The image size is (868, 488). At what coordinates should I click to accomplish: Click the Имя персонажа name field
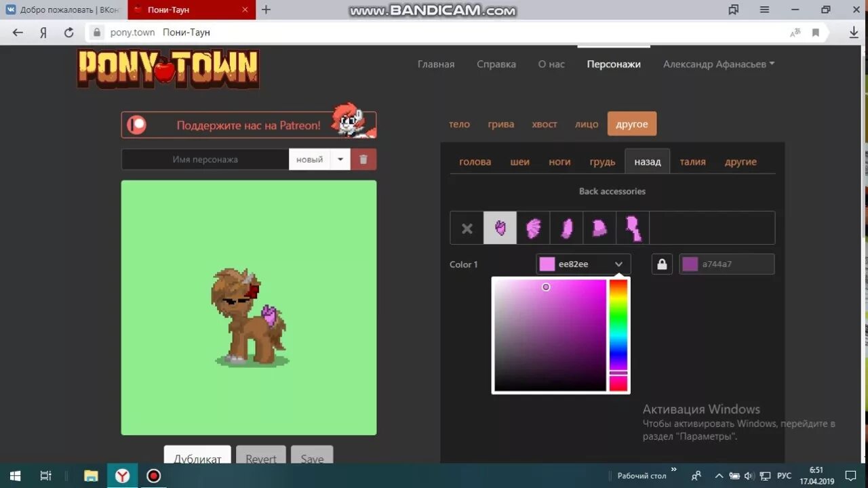[x=205, y=159]
